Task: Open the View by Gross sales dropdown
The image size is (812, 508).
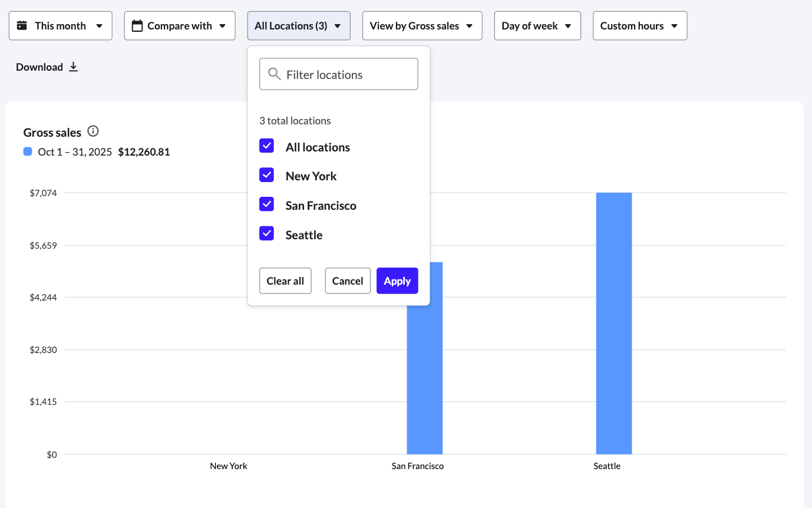Action: pos(422,25)
